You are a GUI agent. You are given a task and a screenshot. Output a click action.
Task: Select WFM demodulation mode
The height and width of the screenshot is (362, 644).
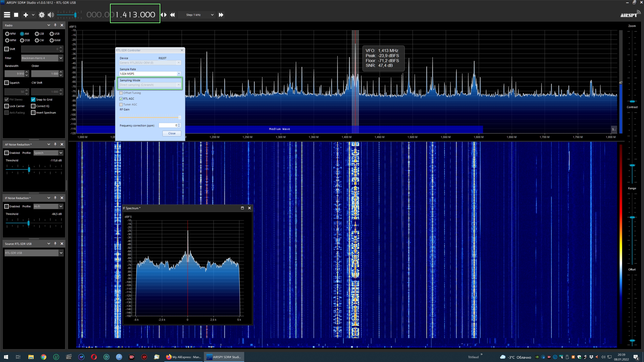coord(11,40)
